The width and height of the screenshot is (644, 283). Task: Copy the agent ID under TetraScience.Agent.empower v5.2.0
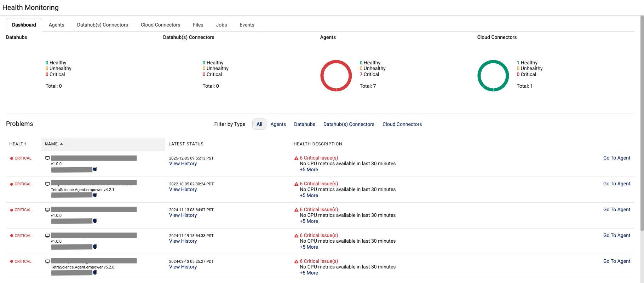(x=95, y=273)
